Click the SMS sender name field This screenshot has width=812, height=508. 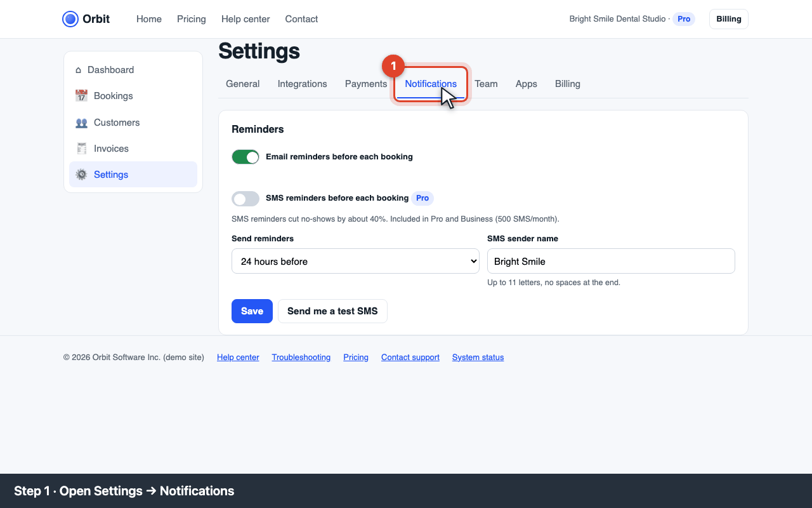click(611, 261)
